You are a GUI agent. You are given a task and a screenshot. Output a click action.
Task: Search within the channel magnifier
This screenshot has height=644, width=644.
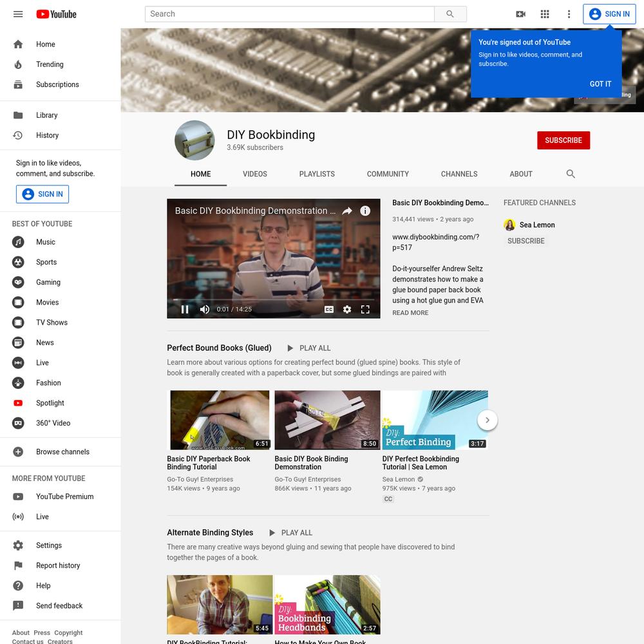571,174
